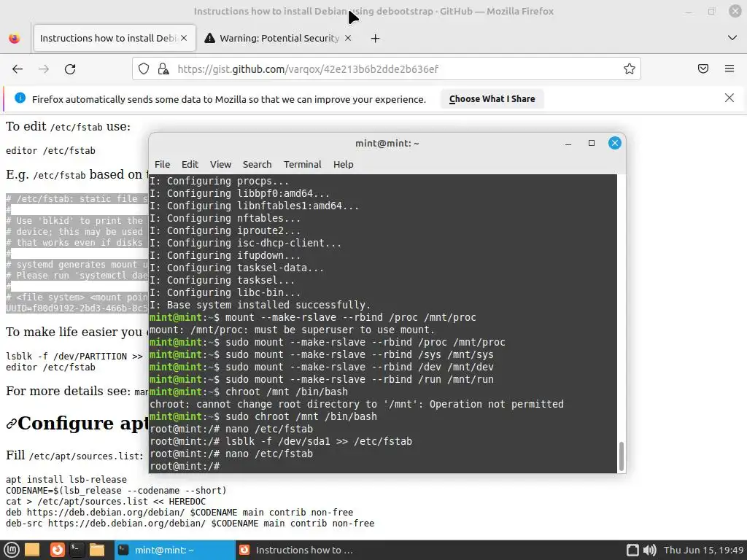Switch to Warning: Potential Security tab
Image resolution: width=747 pixels, height=560 pixels.
pos(279,38)
